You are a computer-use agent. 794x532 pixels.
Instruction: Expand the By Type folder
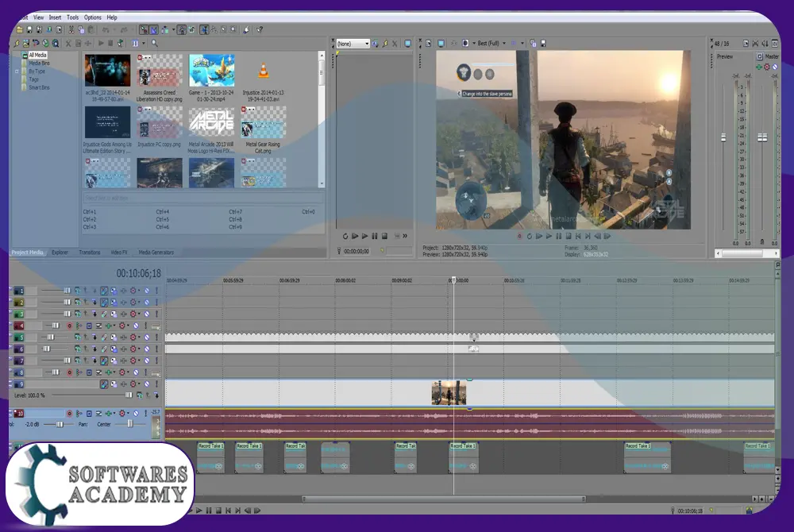[17, 71]
